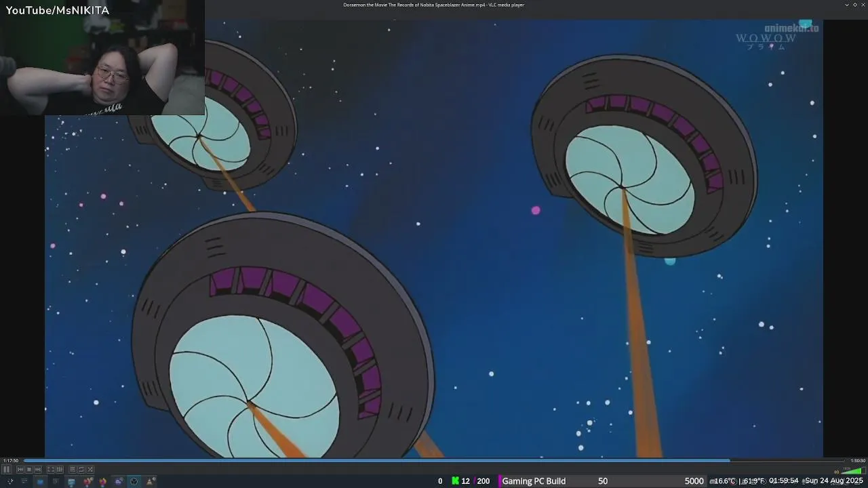Click the Gaming PC Build goal label

pos(534,481)
